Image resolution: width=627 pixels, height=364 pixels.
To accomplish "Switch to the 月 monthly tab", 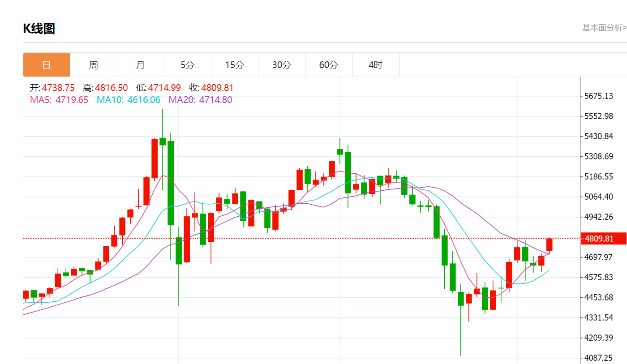I will 140,65.
